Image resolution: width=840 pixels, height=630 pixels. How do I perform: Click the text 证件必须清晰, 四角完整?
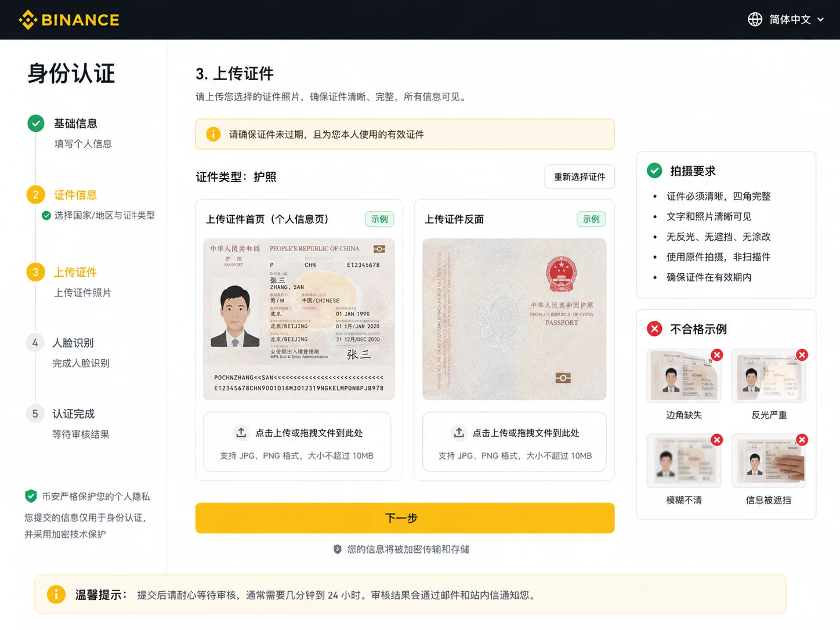point(718,196)
